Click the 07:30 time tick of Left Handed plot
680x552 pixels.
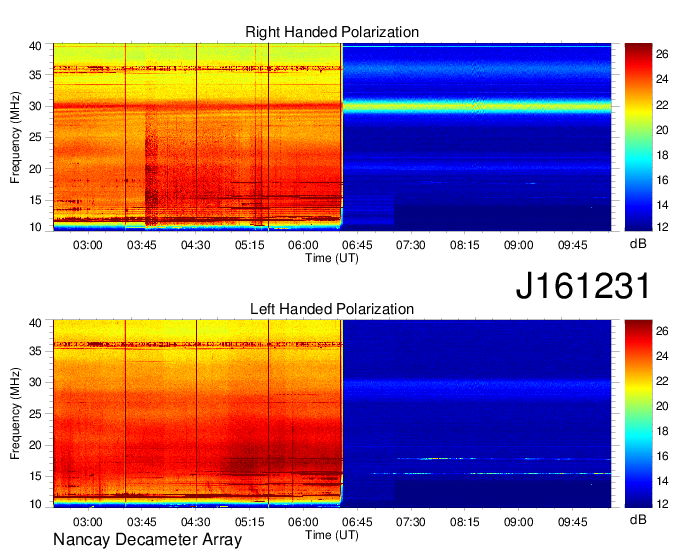point(411,522)
